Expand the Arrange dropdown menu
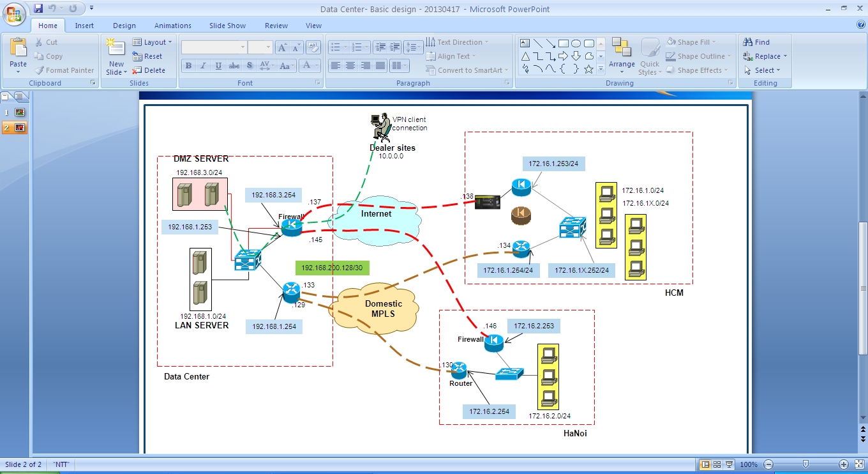The height and width of the screenshot is (474, 868). click(621, 65)
